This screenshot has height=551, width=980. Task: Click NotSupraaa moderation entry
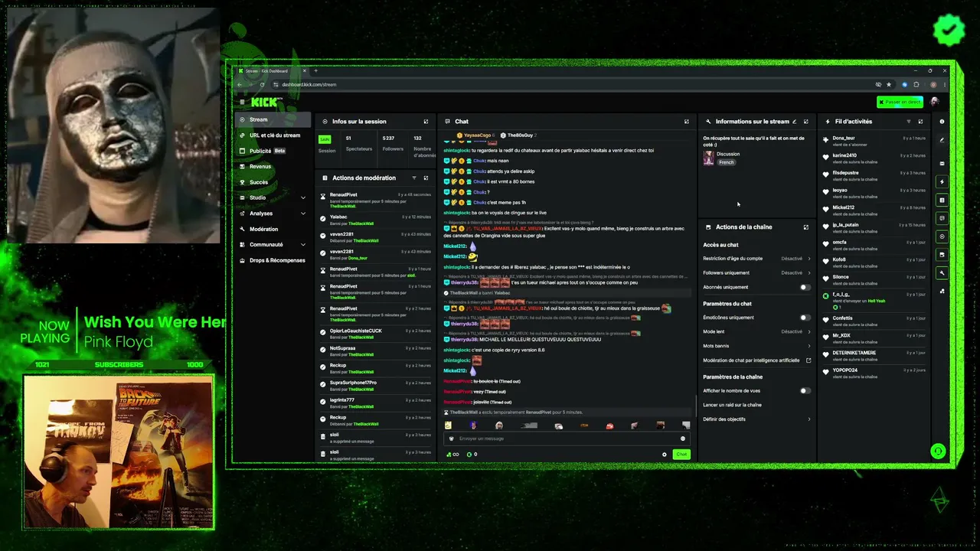tap(342, 348)
